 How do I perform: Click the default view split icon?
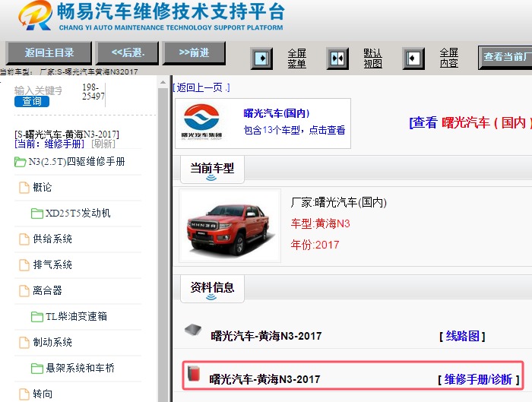point(337,59)
